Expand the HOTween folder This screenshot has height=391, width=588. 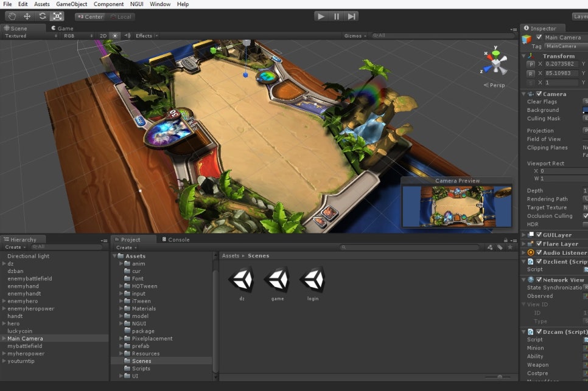click(x=121, y=286)
